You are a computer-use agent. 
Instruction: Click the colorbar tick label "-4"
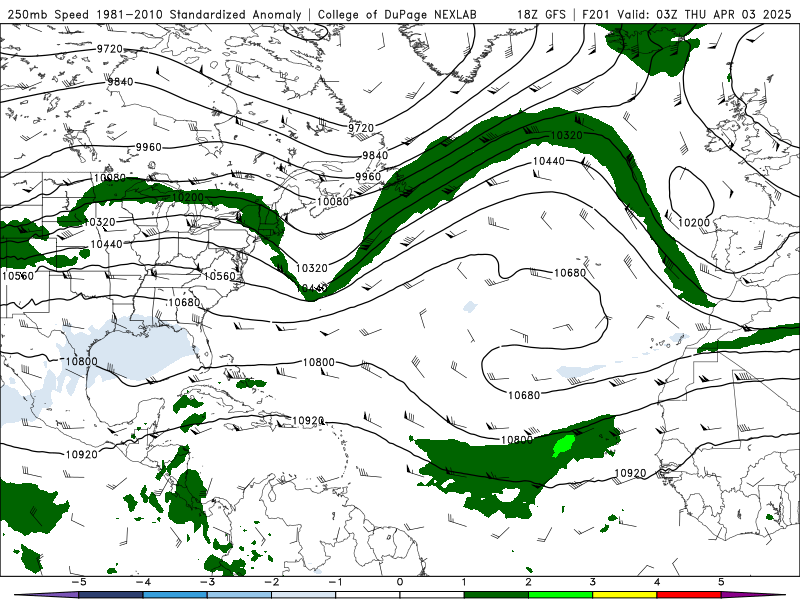pyautogui.click(x=143, y=582)
